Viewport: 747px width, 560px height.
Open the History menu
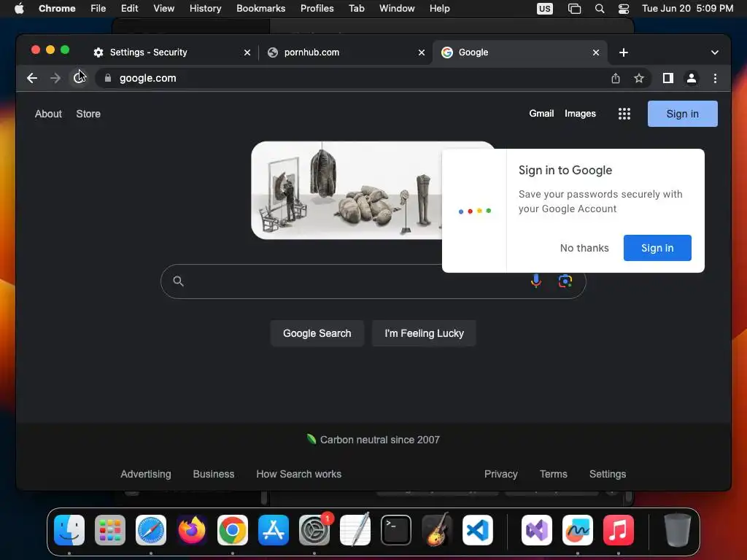205,9
